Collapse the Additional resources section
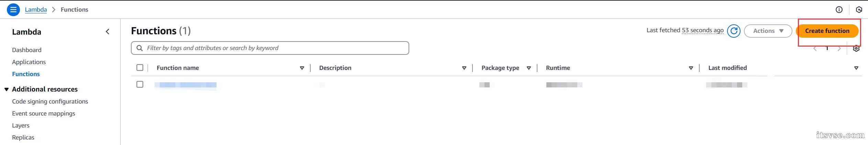 pyautogui.click(x=6, y=89)
